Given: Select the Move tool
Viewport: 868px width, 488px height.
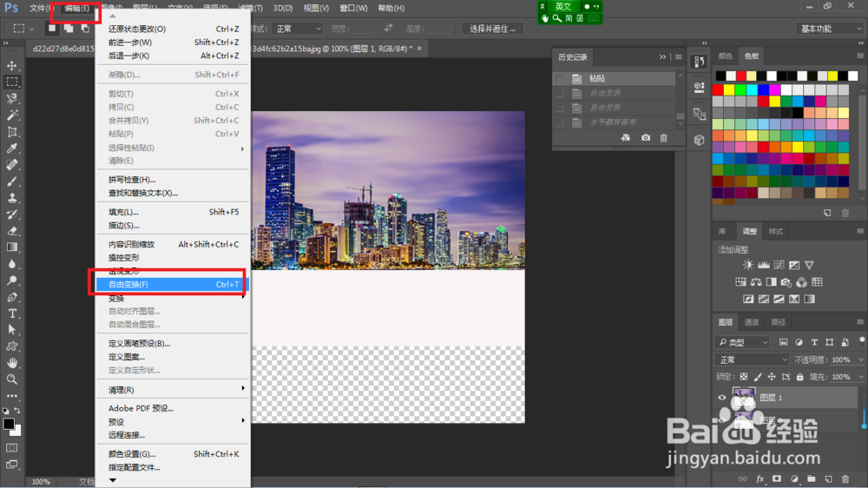Looking at the screenshot, I should 11,65.
